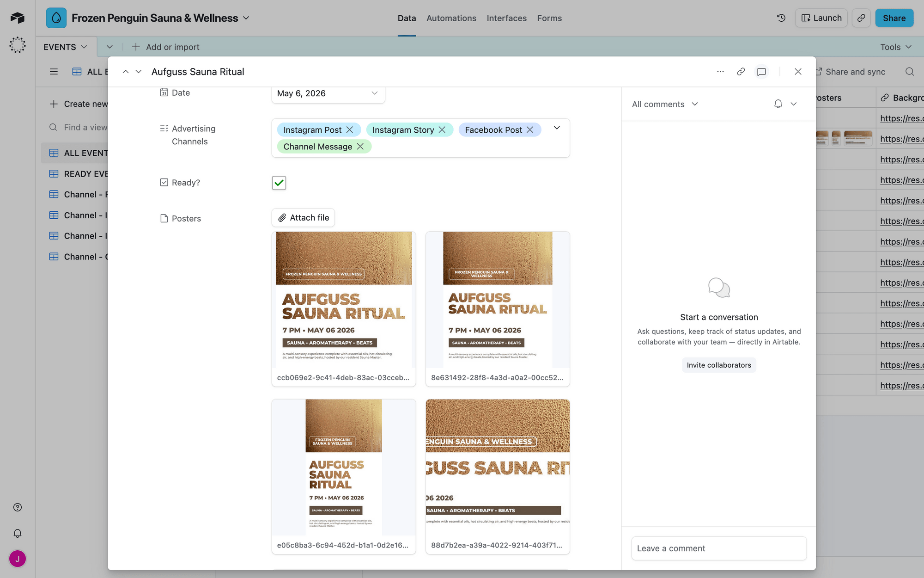The height and width of the screenshot is (578, 924).
Task: Switch to the Interfaces tab
Action: (x=506, y=18)
